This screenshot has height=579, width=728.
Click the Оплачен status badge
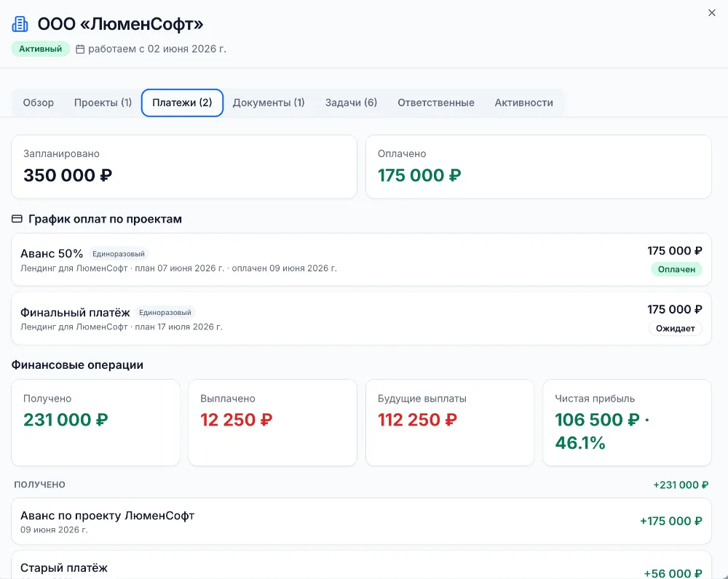coord(676,269)
